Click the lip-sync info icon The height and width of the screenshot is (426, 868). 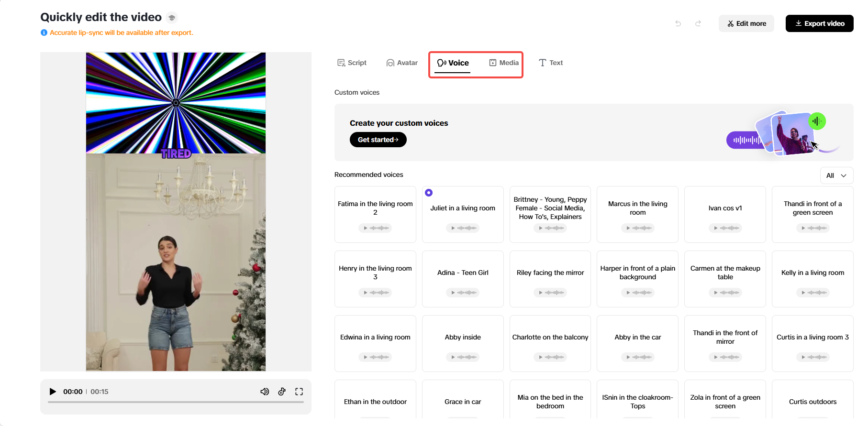44,33
